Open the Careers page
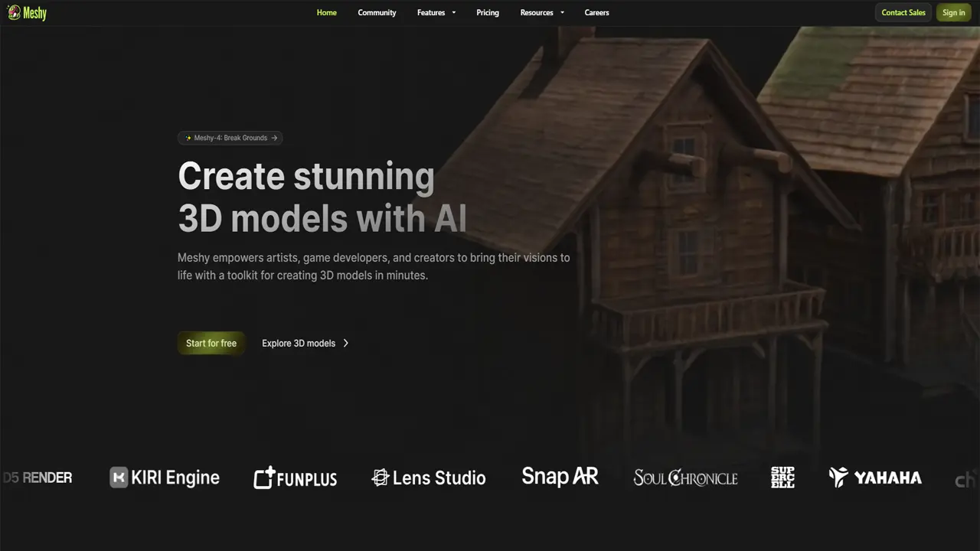The width and height of the screenshot is (980, 551). pos(596,12)
